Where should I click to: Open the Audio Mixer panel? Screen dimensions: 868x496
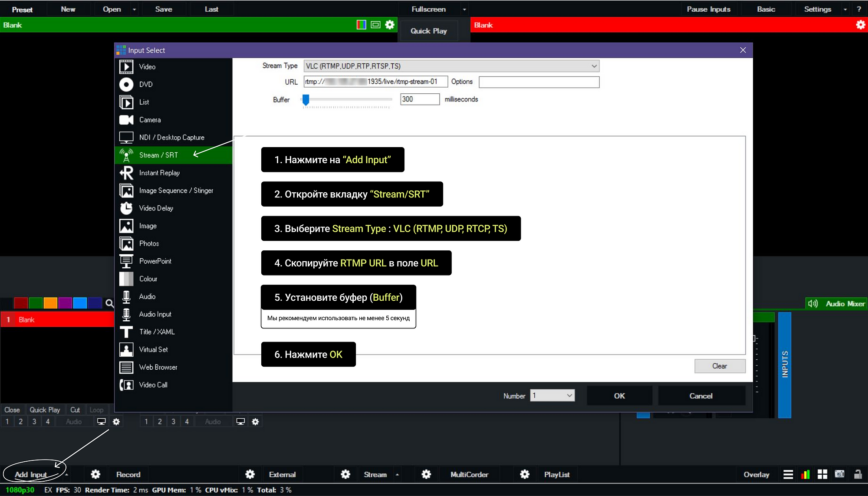coord(836,304)
